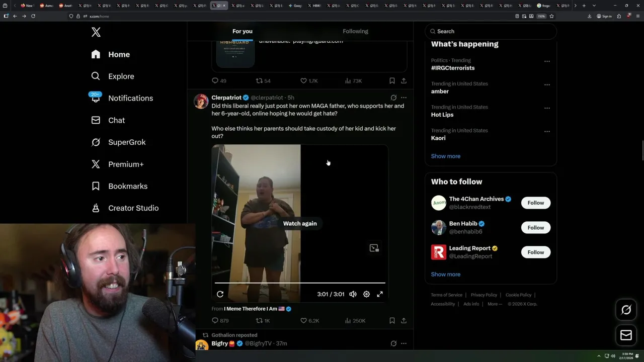Viewport: 644px width, 362px height.
Task: Reload the page in browser toolbar
Action: click(x=33, y=16)
